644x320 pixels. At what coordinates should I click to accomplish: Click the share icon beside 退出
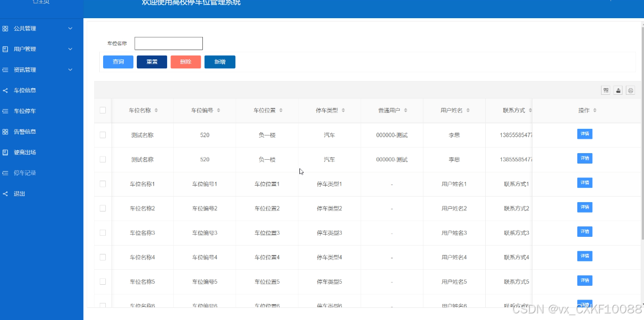tap(6, 194)
